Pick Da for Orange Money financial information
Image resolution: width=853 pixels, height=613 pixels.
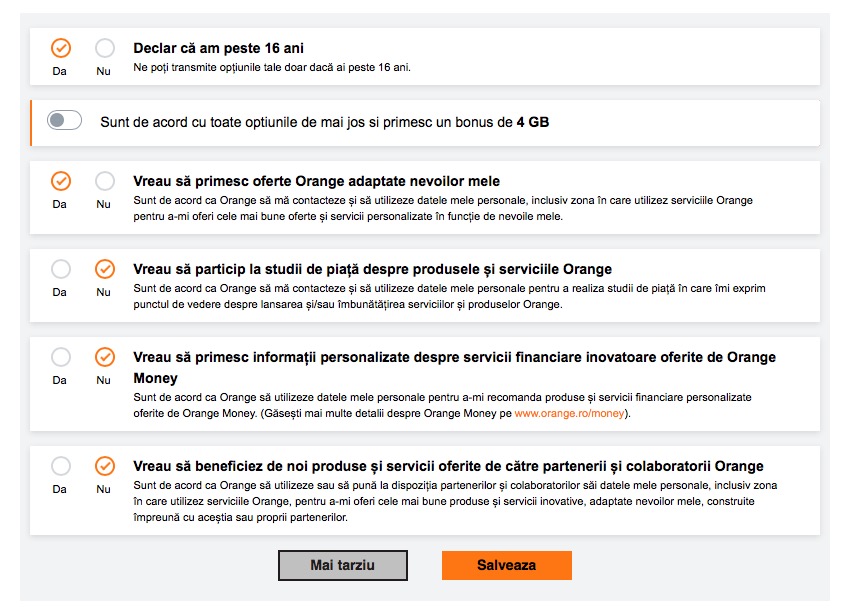(x=61, y=357)
